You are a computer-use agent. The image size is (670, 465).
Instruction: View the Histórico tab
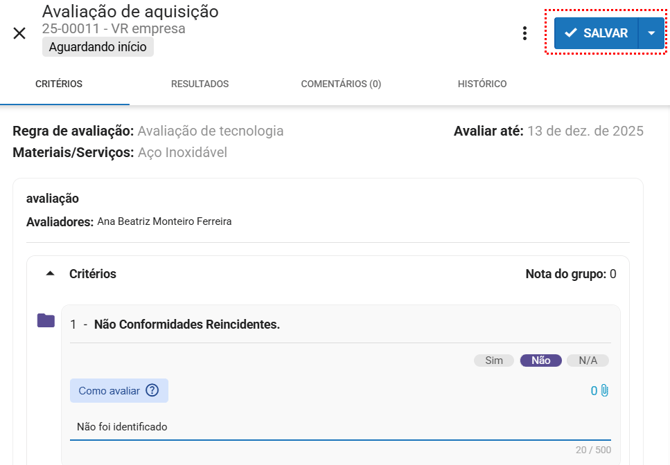point(482,84)
